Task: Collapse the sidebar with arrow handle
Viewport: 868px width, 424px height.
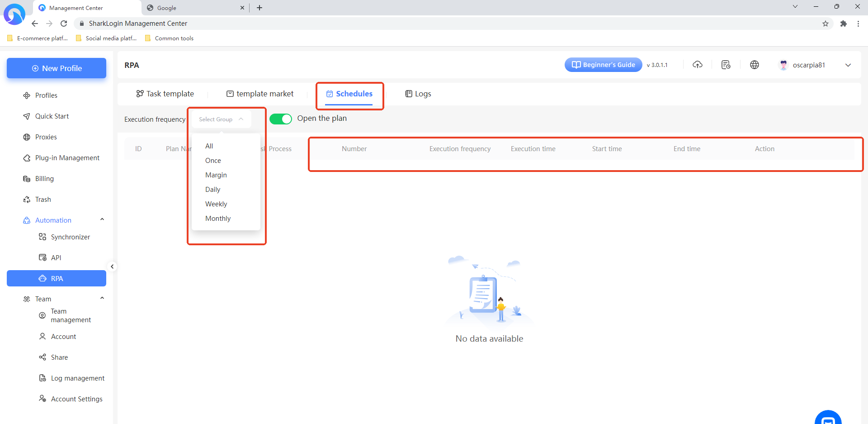Action: click(112, 267)
